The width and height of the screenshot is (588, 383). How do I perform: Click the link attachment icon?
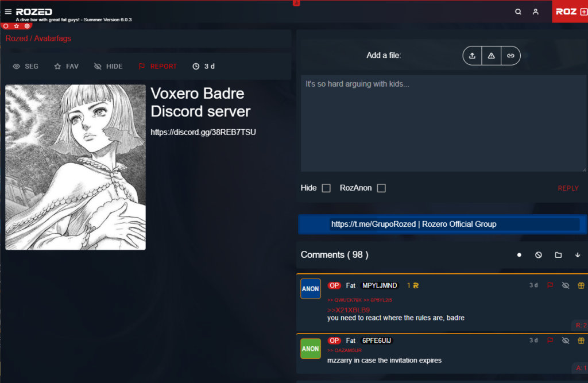[510, 56]
